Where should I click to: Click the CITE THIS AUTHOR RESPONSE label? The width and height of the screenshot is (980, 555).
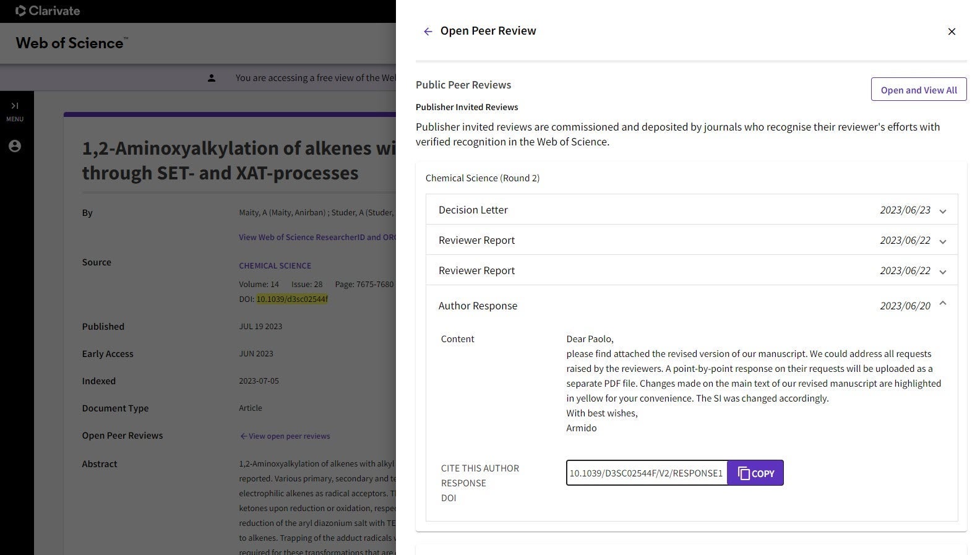[480, 476]
